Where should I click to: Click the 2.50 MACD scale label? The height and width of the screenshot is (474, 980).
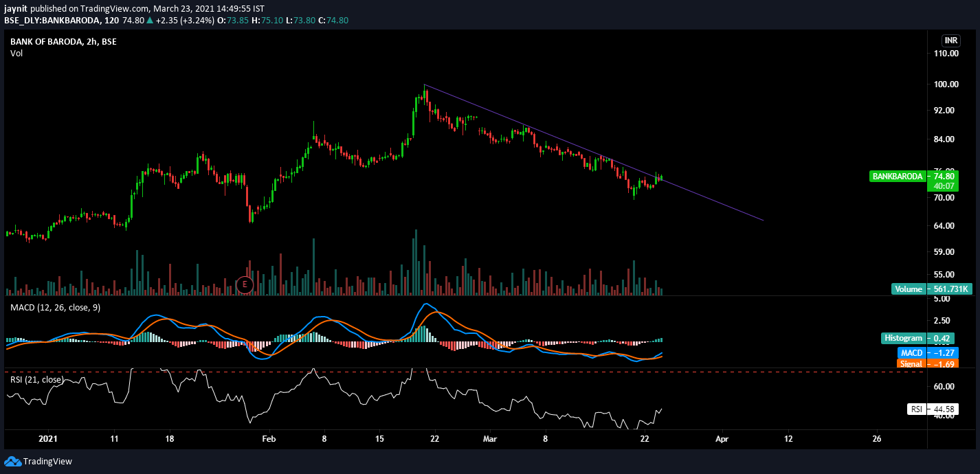click(x=942, y=321)
